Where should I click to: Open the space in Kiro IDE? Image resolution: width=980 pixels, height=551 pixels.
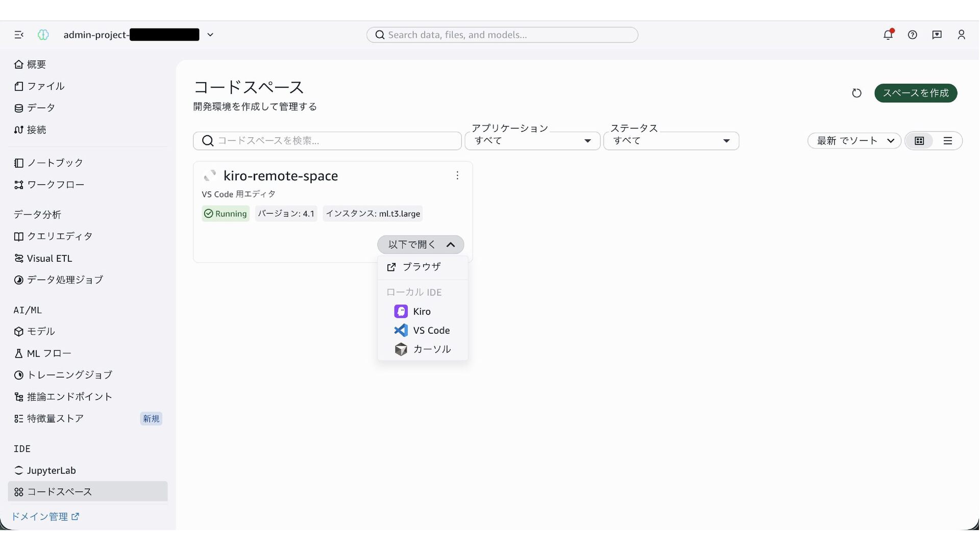pos(423,311)
